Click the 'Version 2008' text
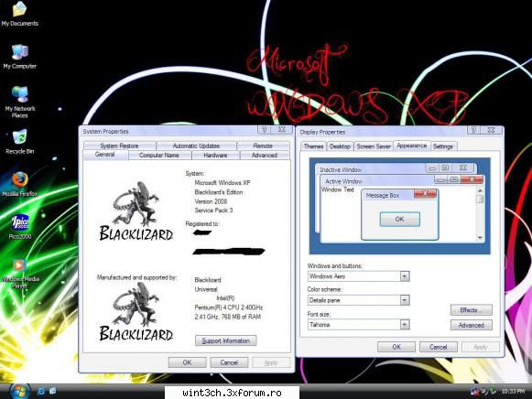Viewport: 532px width, 399px height. coord(211,201)
